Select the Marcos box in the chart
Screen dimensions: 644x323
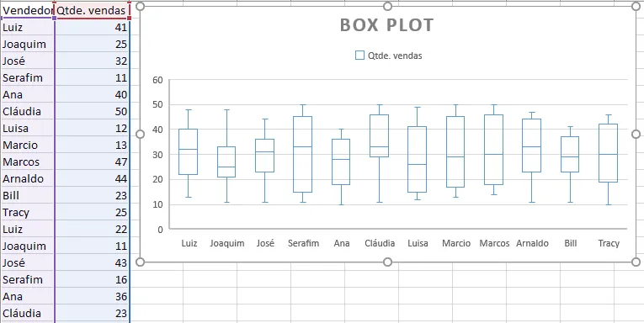pos(493,150)
